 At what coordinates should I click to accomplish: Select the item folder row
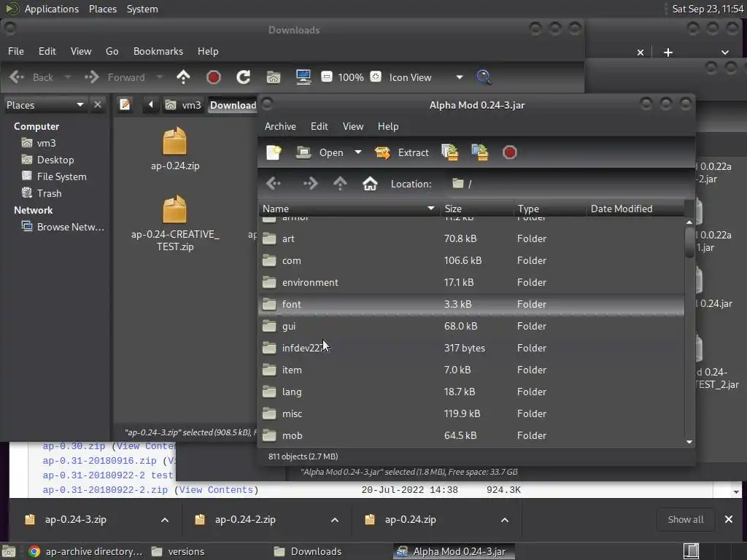(x=471, y=370)
